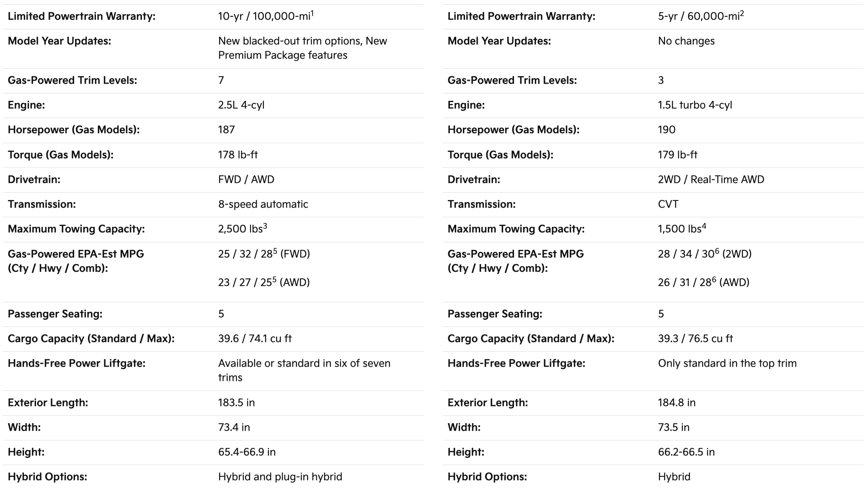Click "Hybrid and plug-in hybrid" text
868x499 pixels.
click(x=280, y=477)
